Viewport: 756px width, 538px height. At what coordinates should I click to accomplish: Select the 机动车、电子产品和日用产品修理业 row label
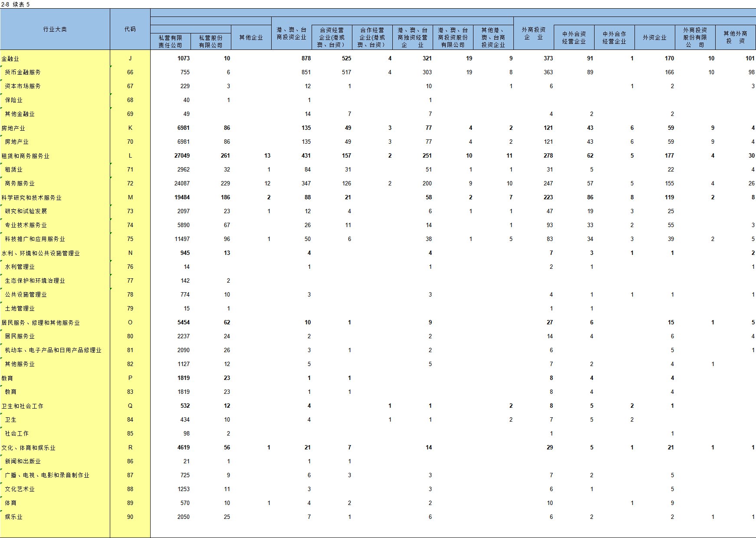pyautogui.click(x=53, y=350)
